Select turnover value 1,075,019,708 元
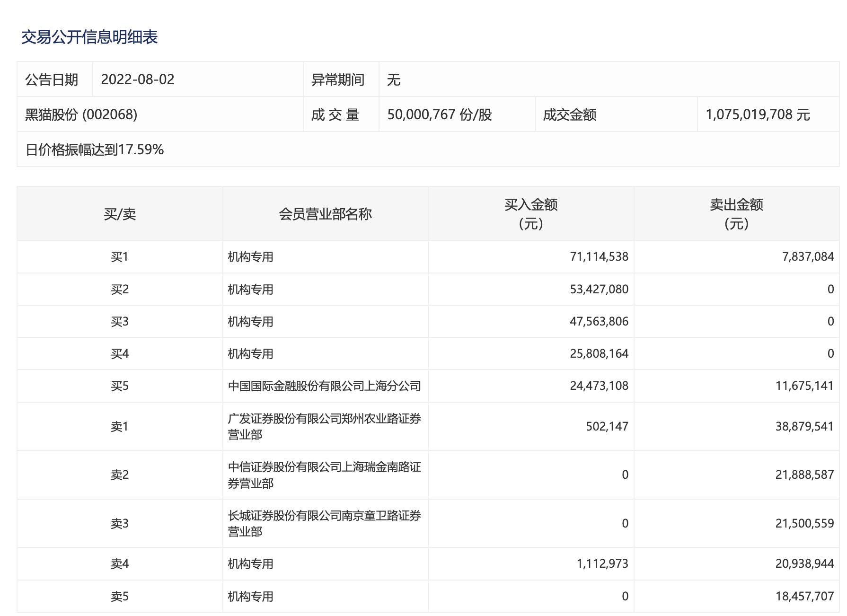 (758, 114)
